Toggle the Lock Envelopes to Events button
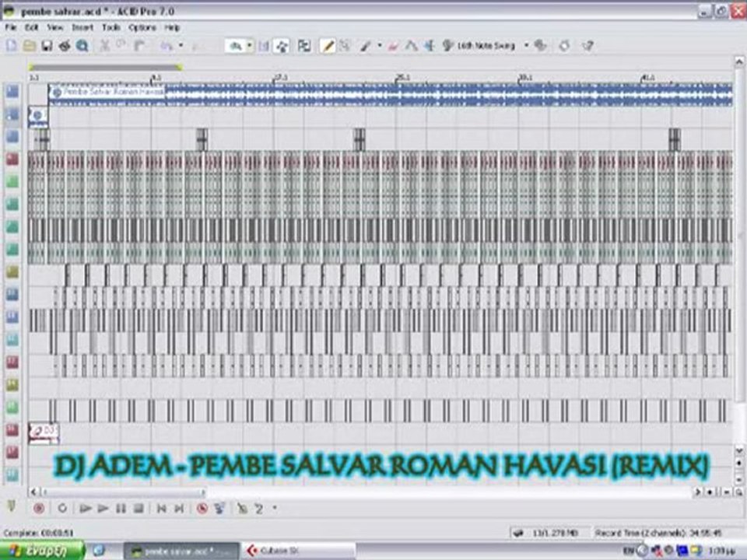This screenshot has width=747, height=560. pyautogui.click(x=304, y=46)
